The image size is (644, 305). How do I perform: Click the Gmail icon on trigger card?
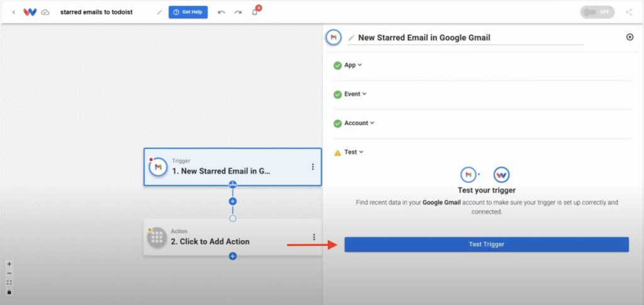click(x=158, y=167)
